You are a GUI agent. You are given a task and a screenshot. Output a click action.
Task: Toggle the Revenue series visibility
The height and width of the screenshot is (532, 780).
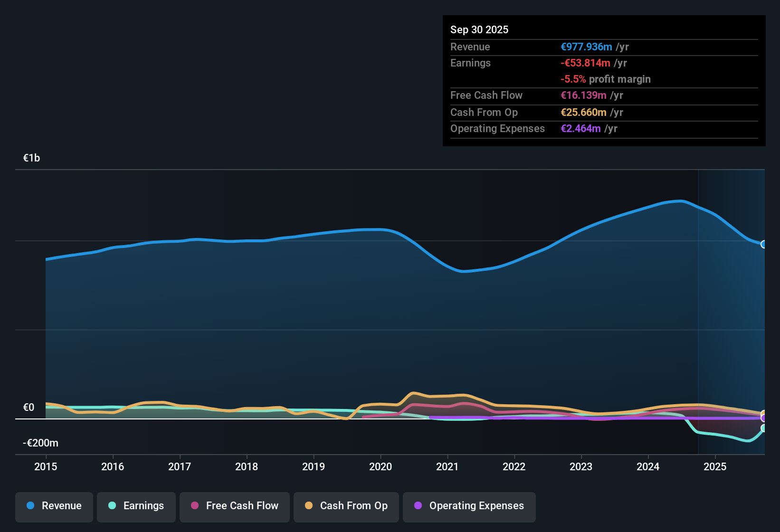(54, 506)
